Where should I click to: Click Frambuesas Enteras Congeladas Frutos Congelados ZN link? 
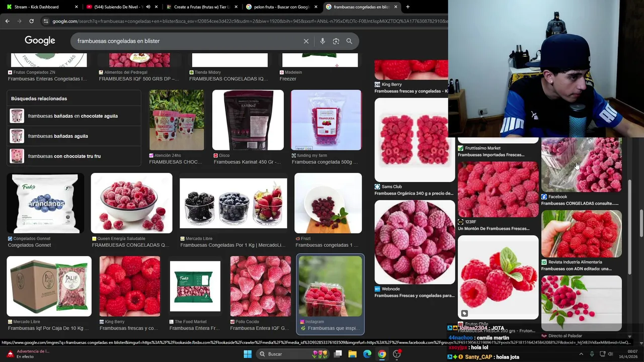coord(47,79)
